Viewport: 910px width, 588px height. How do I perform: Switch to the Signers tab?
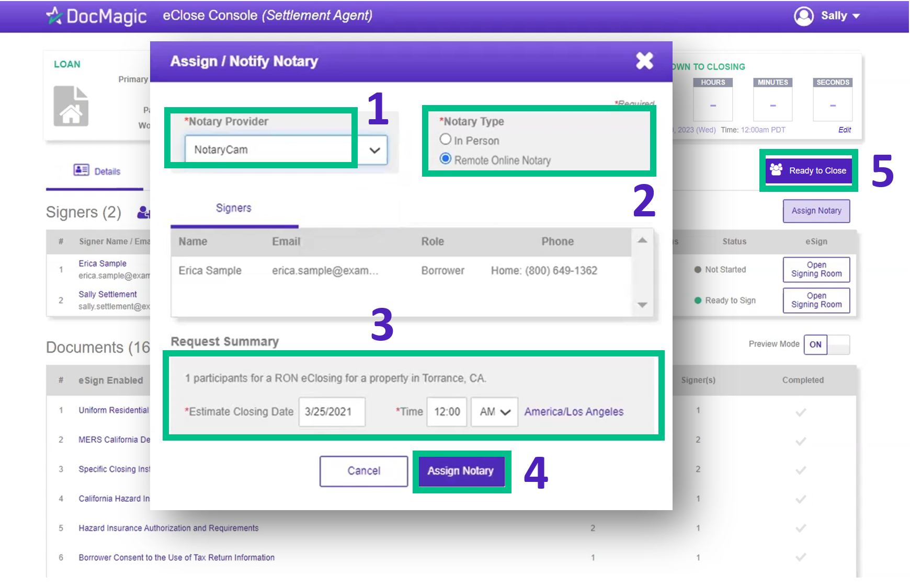[x=234, y=208]
